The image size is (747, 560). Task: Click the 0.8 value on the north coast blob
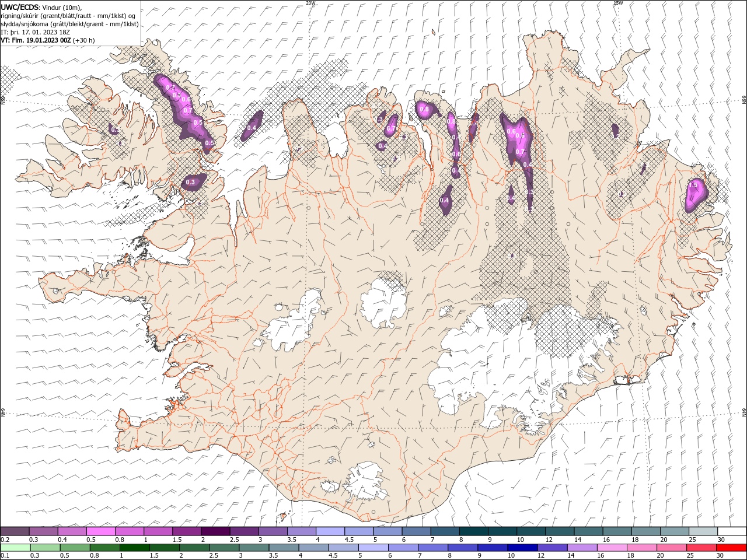tap(424, 109)
